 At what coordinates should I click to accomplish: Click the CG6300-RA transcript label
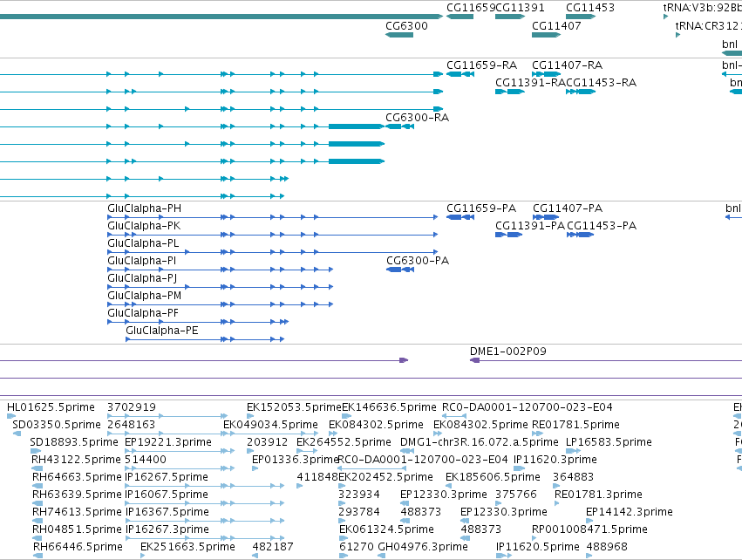coord(417,118)
